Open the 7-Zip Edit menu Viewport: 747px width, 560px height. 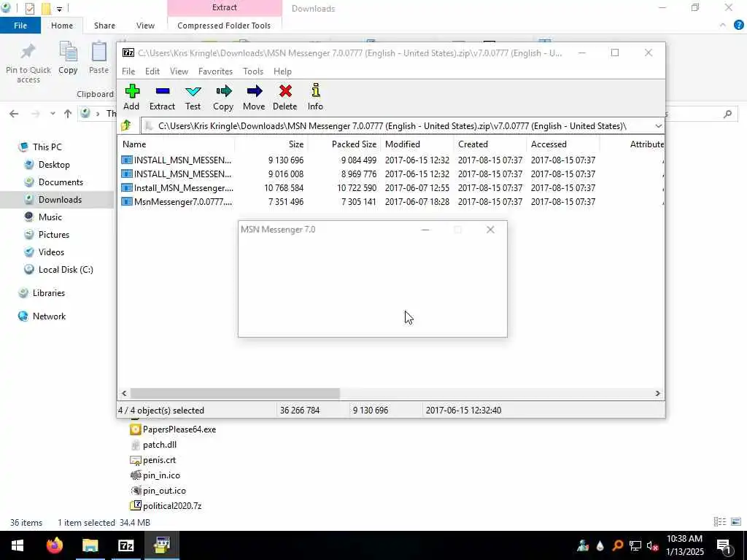152,71
